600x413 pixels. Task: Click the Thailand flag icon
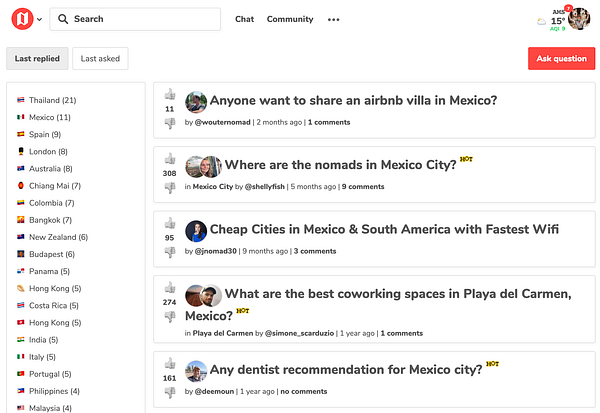pos(21,100)
